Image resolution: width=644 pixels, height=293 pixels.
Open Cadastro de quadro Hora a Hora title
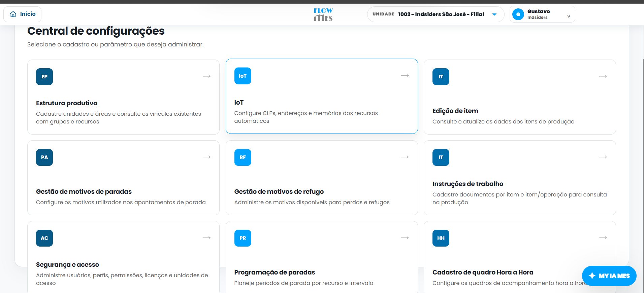(483, 272)
